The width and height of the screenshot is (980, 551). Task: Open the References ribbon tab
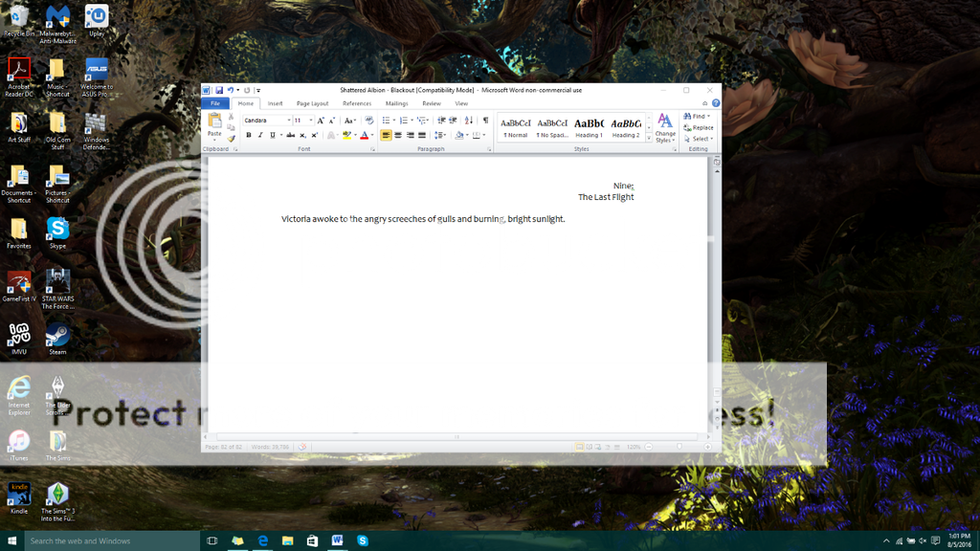tap(357, 103)
